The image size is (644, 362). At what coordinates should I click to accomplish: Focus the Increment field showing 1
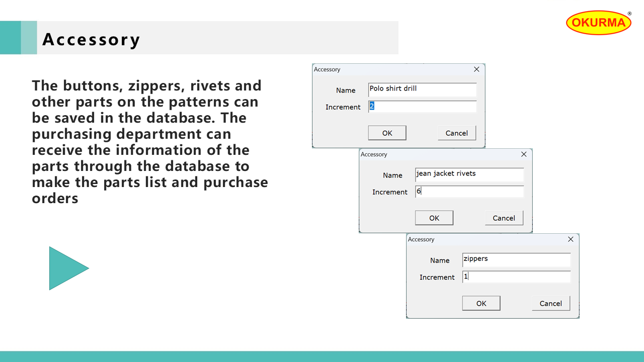click(x=516, y=277)
